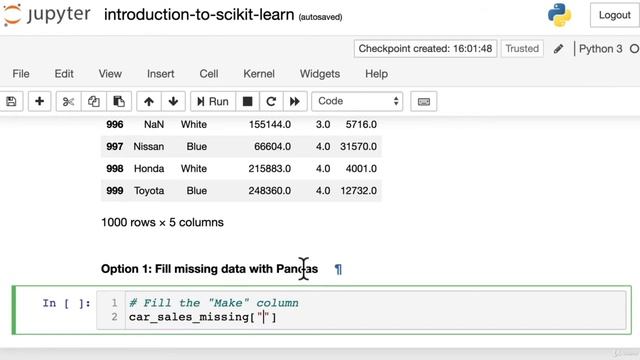Open the Kernel menu
The image size is (640, 360).
pos(259,74)
